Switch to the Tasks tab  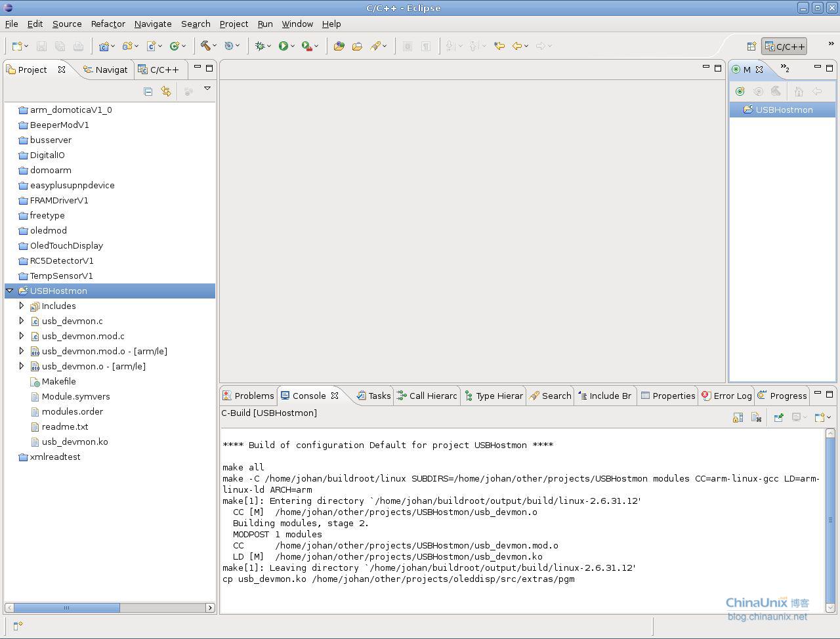373,396
